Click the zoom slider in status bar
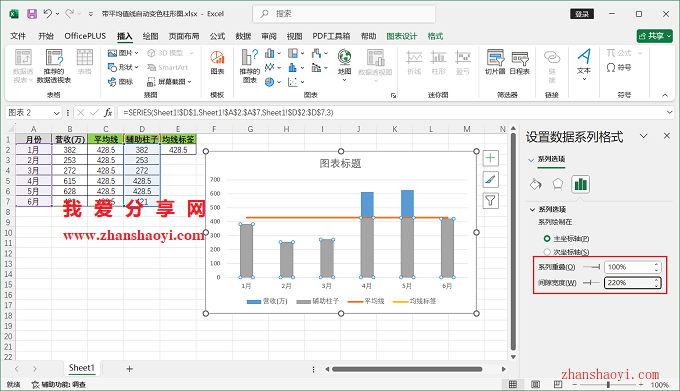The width and height of the screenshot is (680, 391). point(608,384)
